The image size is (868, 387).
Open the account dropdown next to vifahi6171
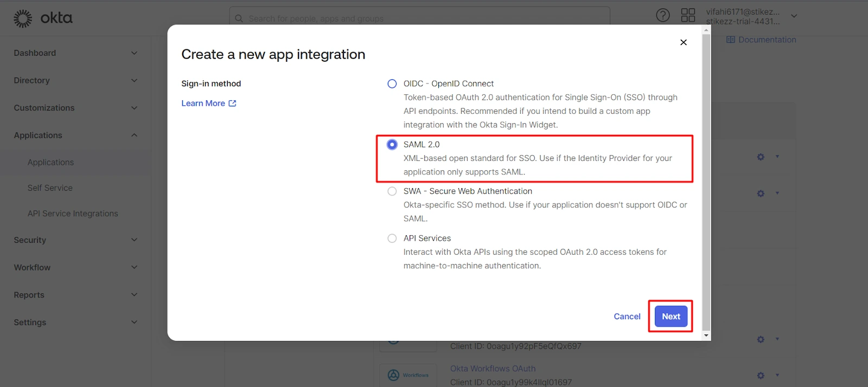point(794,16)
